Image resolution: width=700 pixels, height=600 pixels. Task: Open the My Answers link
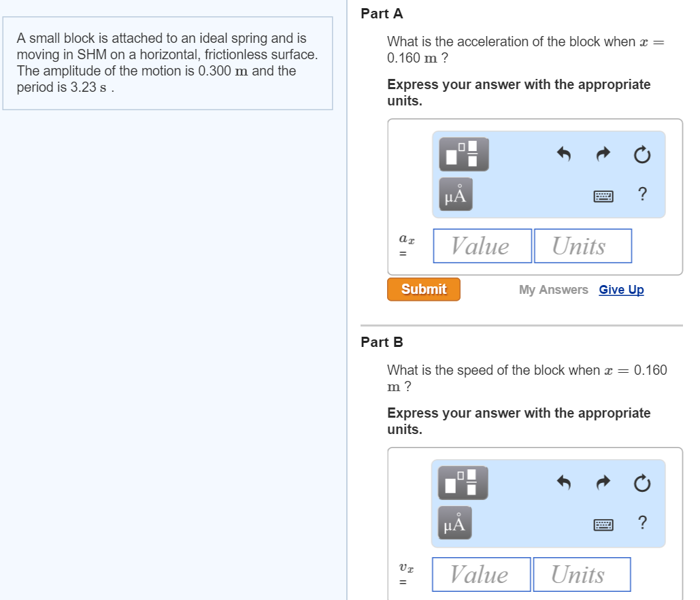tap(553, 290)
